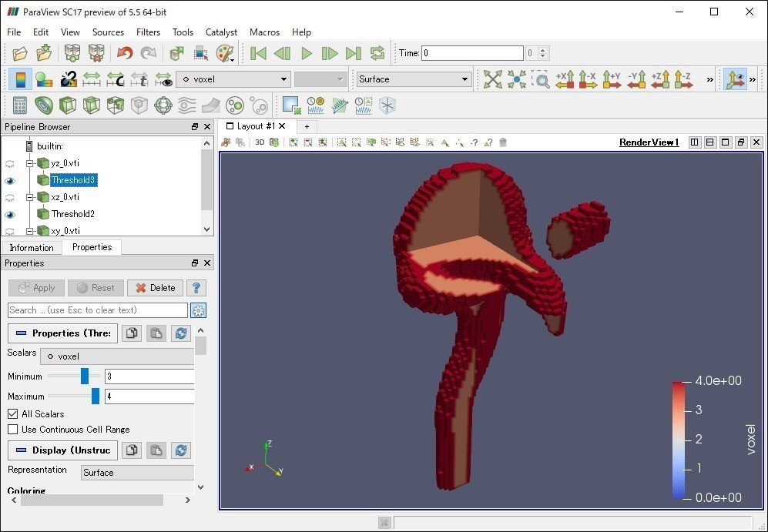Image resolution: width=768 pixels, height=532 pixels.
Task: Toggle color legend visibility icon
Action: [x=21, y=79]
